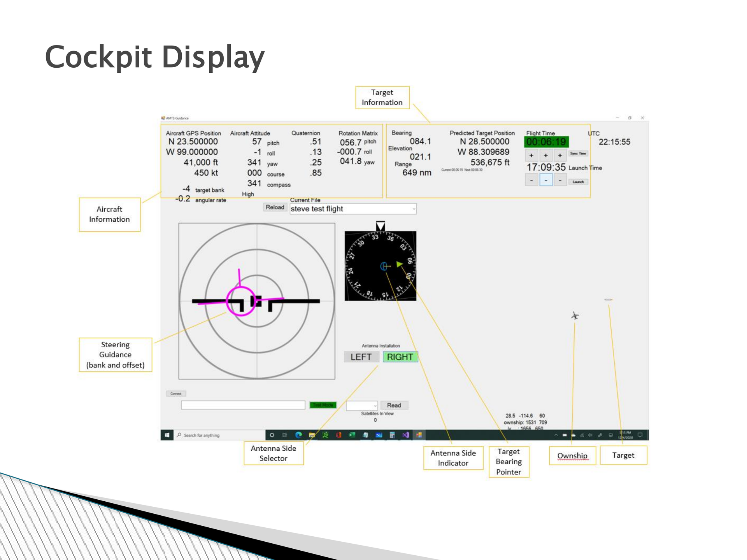Click the green target bearing pointer arrow
747x560 pixels.
[x=399, y=264]
